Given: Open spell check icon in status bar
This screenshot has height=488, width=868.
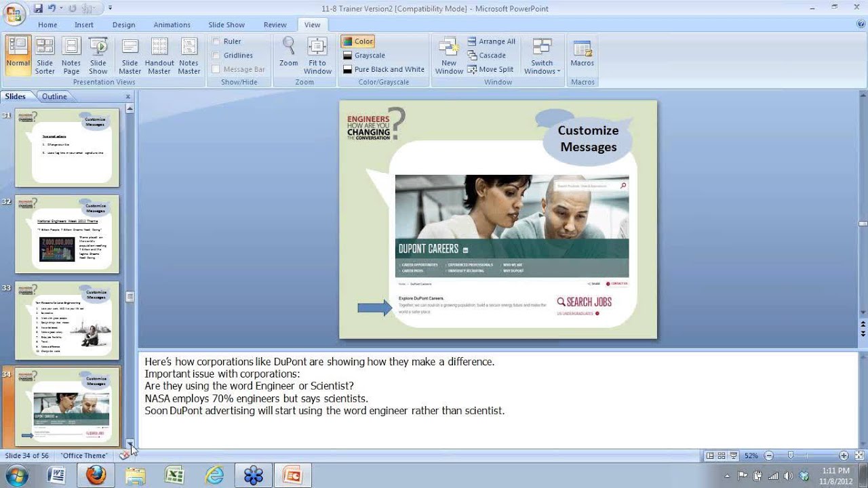Looking at the screenshot, I should [x=123, y=455].
